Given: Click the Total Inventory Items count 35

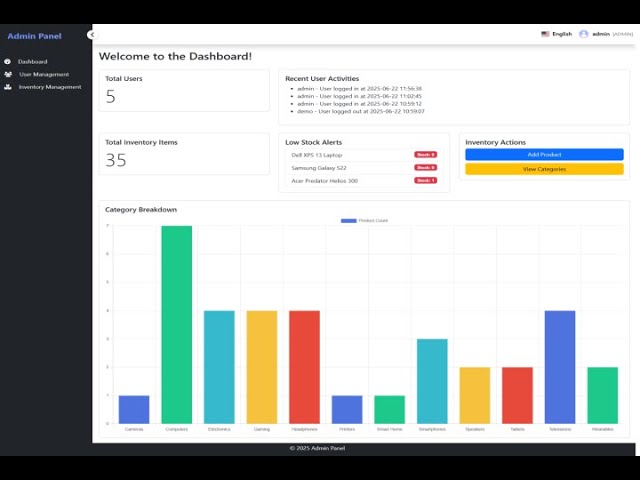Looking at the screenshot, I should (x=116, y=160).
